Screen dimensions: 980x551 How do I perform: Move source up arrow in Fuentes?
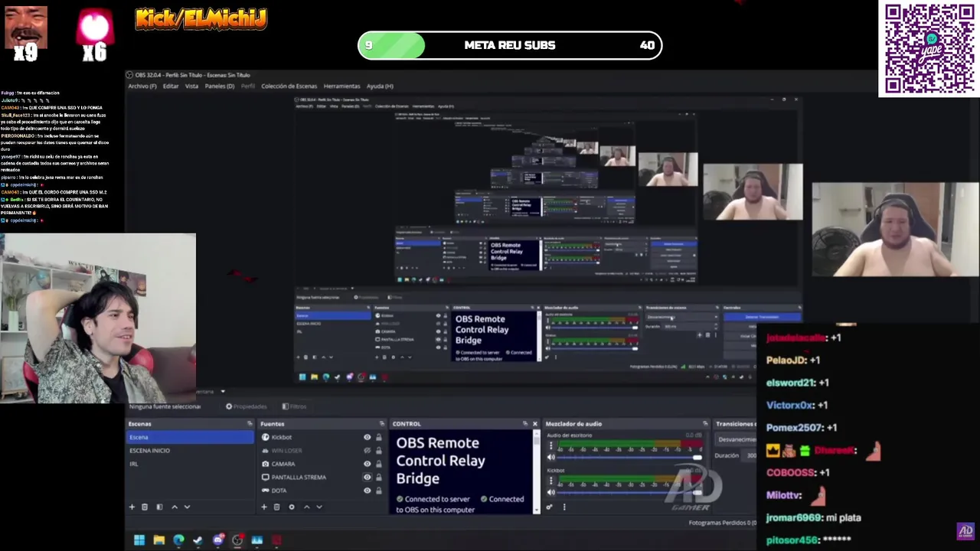click(306, 507)
